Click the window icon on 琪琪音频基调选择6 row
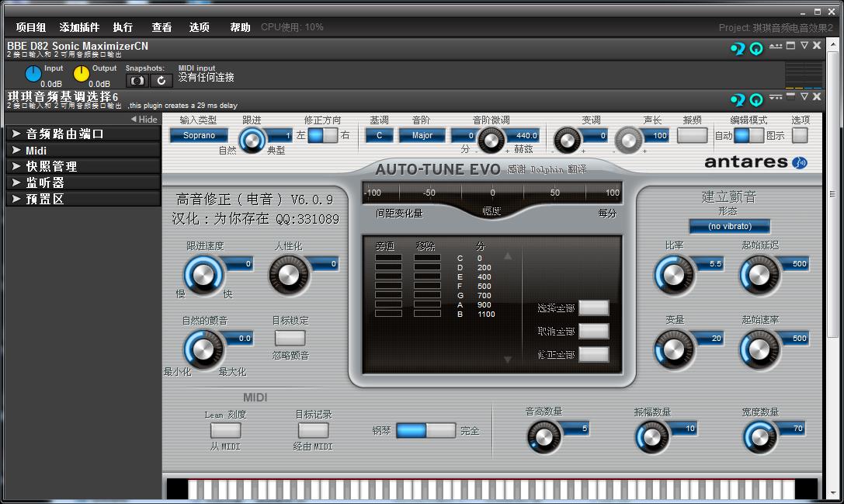This screenshot has height=504, width=844. click(x=790, y=96)
